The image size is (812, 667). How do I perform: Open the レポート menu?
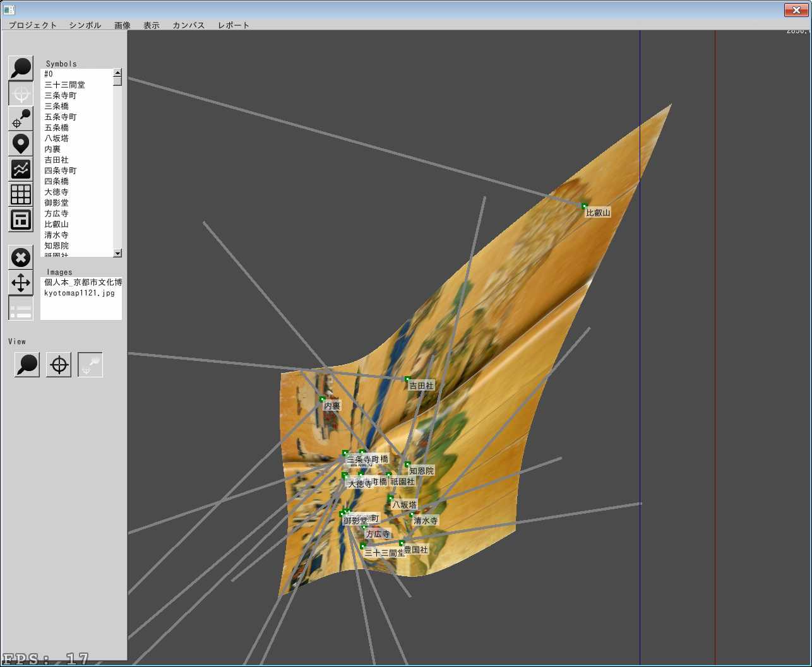(234, 25)
